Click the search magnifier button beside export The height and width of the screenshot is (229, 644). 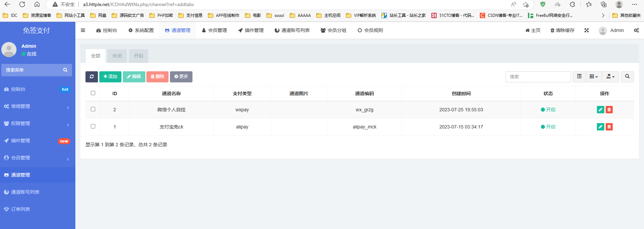[x=627, y=77]
